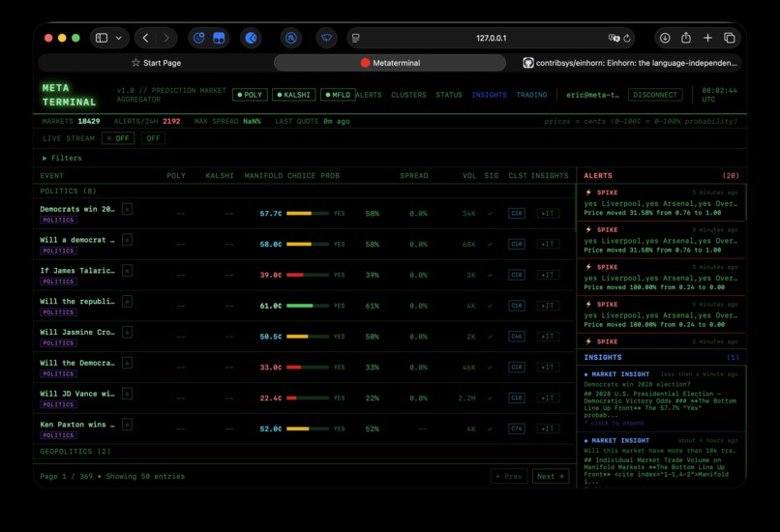This screenshot has width=780, height=532.
Task: Go to Next page of markets
Action: click(x=551, y=476)
